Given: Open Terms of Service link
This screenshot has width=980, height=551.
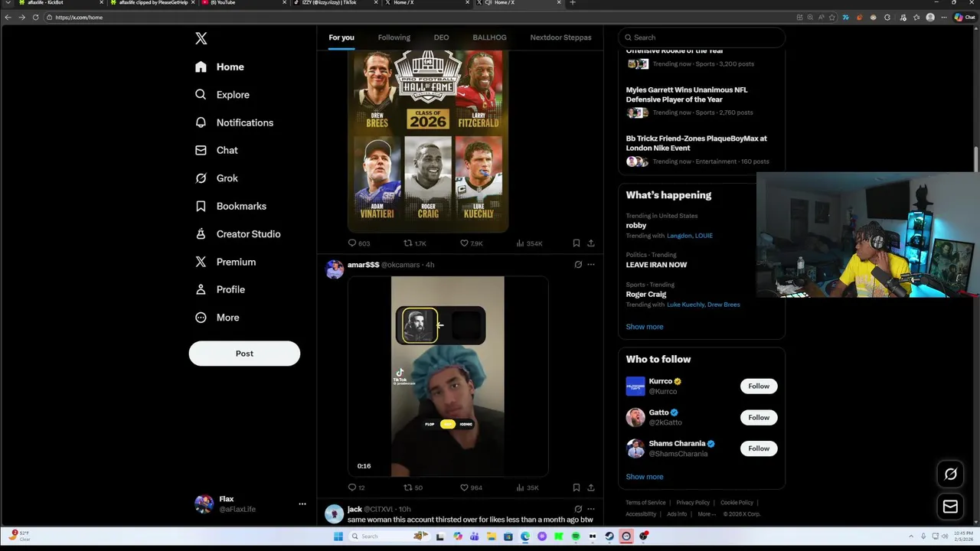Looking at the screenshot, I should [x=645, y=503].
